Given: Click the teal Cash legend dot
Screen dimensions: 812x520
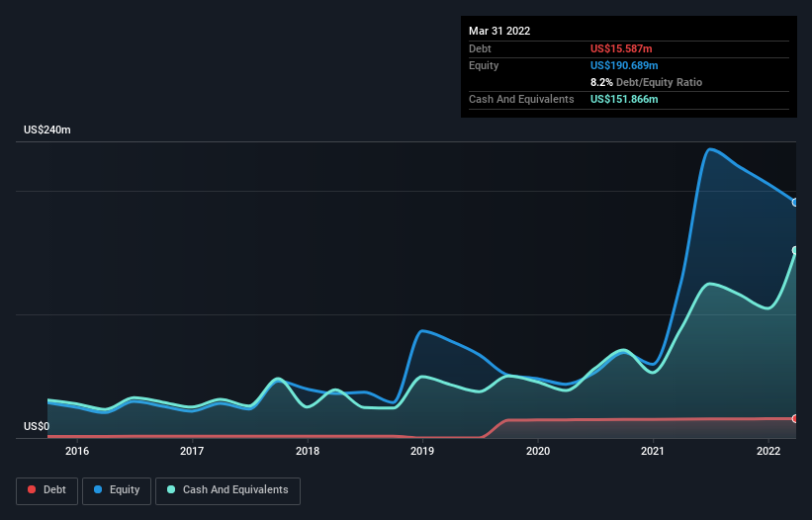Looking at the screenshot, I should coord(171,489).
